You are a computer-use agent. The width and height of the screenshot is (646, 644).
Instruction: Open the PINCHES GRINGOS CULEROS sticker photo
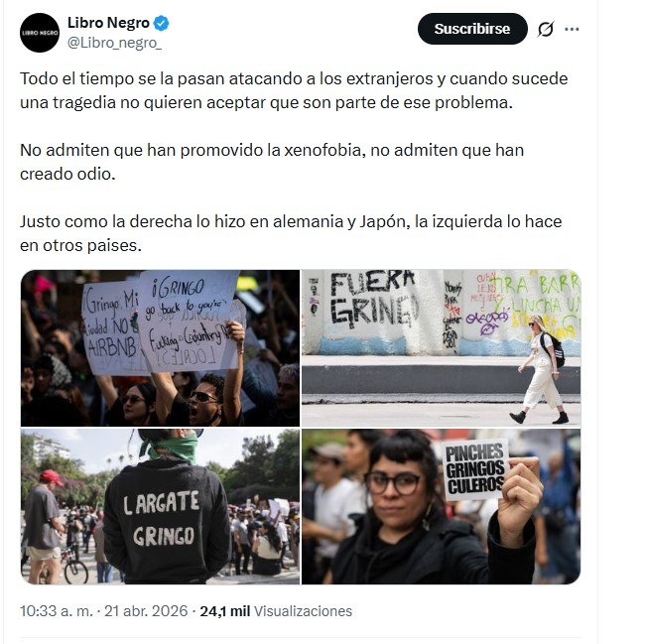click(x=441, y=506)
